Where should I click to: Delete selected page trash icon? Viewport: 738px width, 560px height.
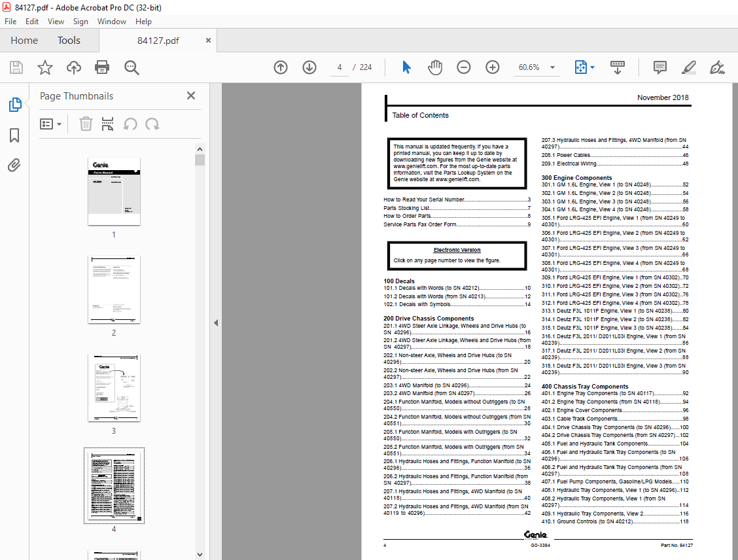pyautogui.click(x=86, y=124)
